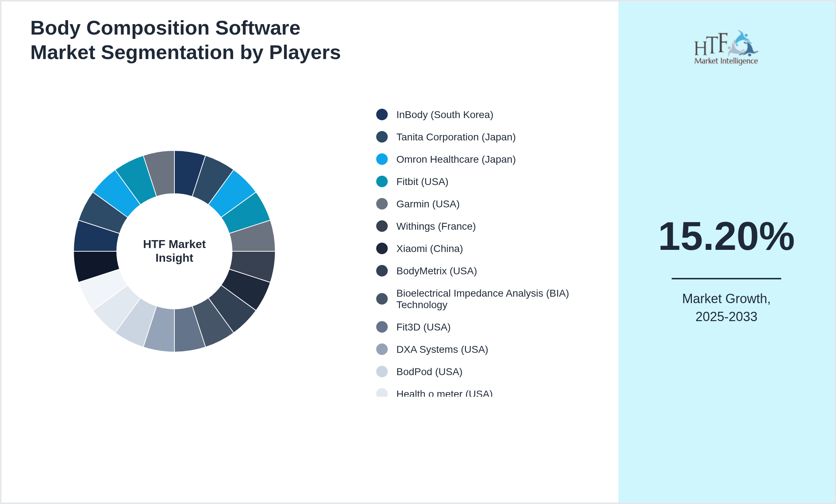The height and width of the screenshot is (504, 836).
Task: Click the Withings (France) legend color dot
Action: point(382,226)
